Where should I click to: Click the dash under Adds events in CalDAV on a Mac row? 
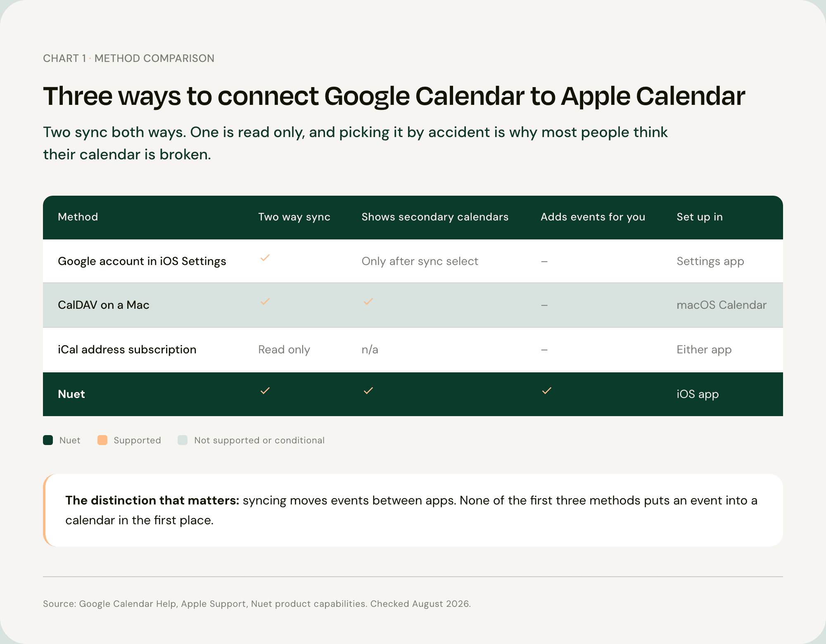pyautogui.click(x=544, y=305)
